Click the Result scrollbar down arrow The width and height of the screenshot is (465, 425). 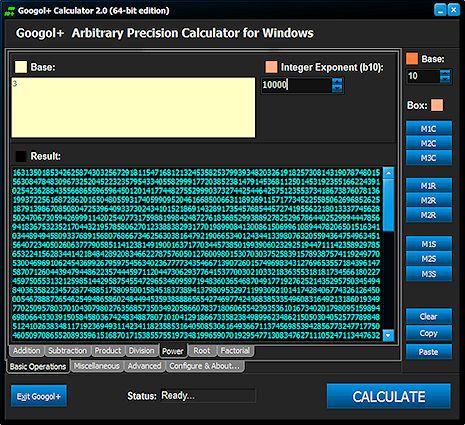point(388,335)
